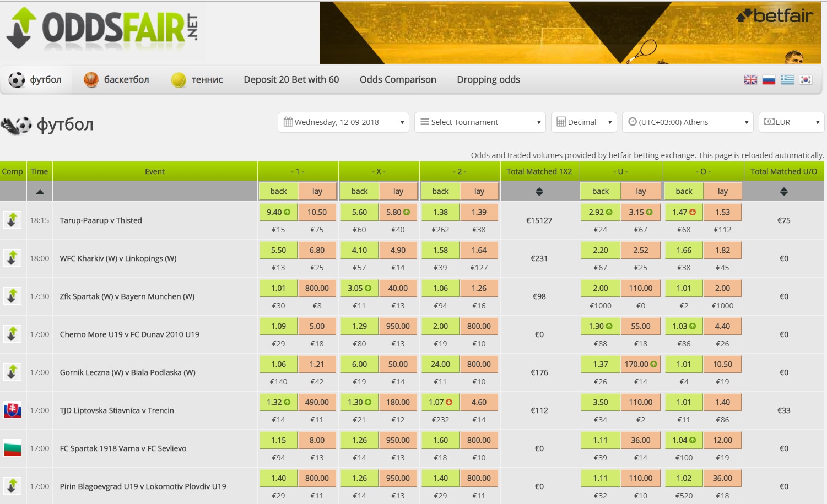Select draw back odds 3.05 for Zfk Spartak
The height and width of the screenshot is (504, 827).
[359, 288]
